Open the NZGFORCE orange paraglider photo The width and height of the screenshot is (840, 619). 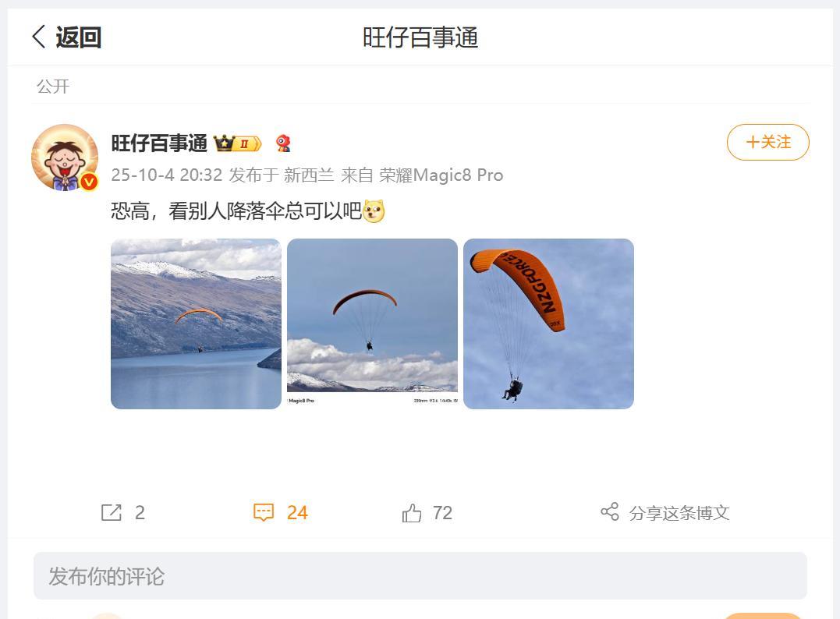coord(548,324)
